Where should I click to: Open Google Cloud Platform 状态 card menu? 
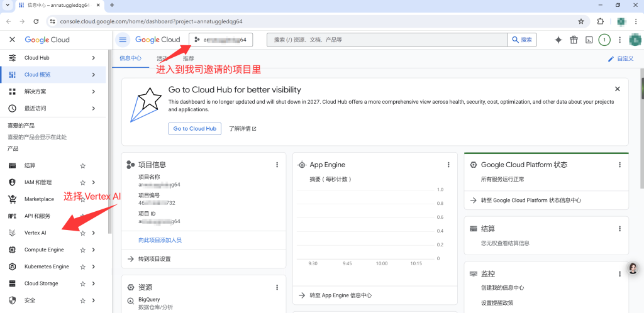pyautogui.click(x=619, y=165)
